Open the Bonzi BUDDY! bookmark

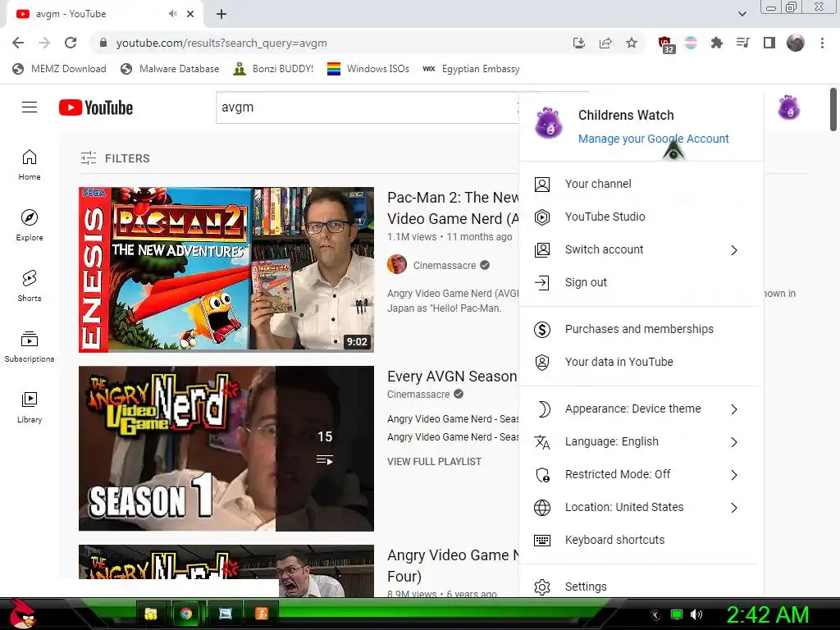273,69
